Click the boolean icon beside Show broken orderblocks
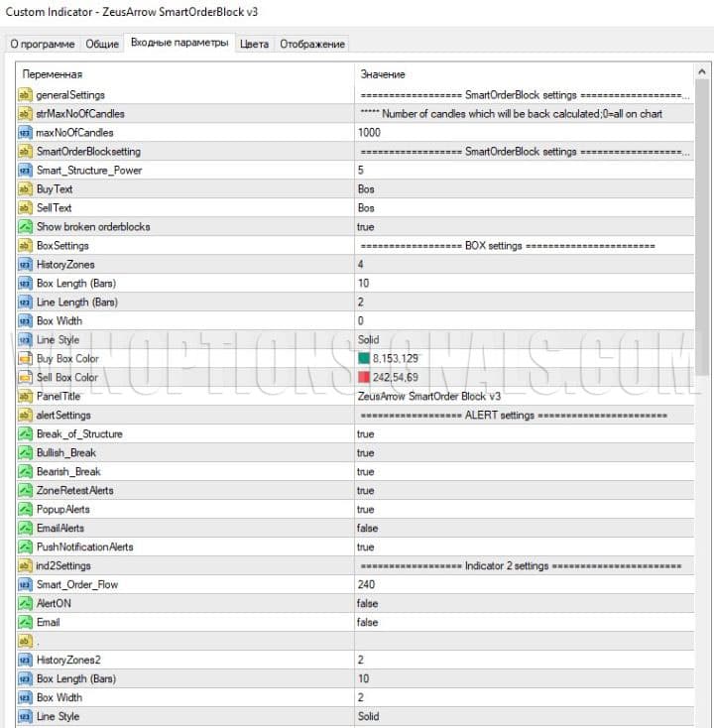Screen dimensions: 714x728 (25, 227)
